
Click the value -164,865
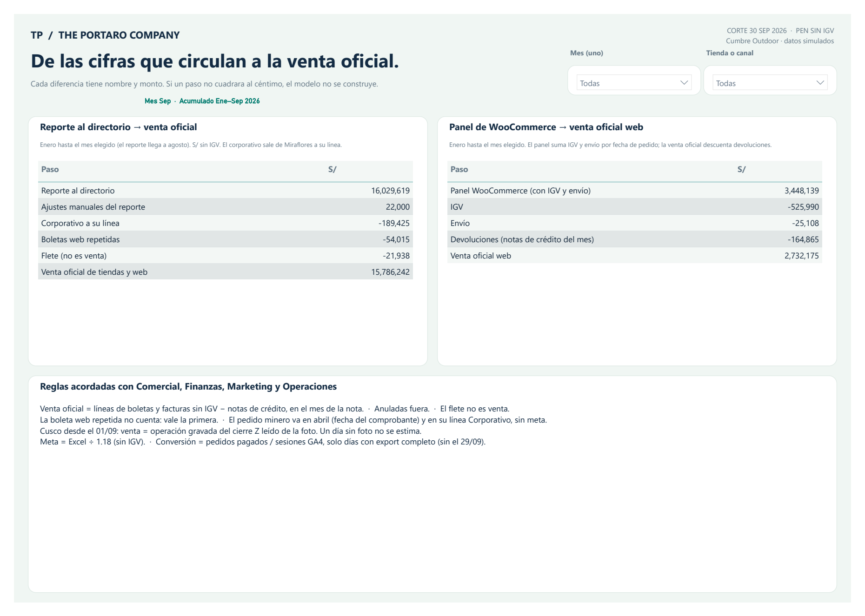coord(803,239)
